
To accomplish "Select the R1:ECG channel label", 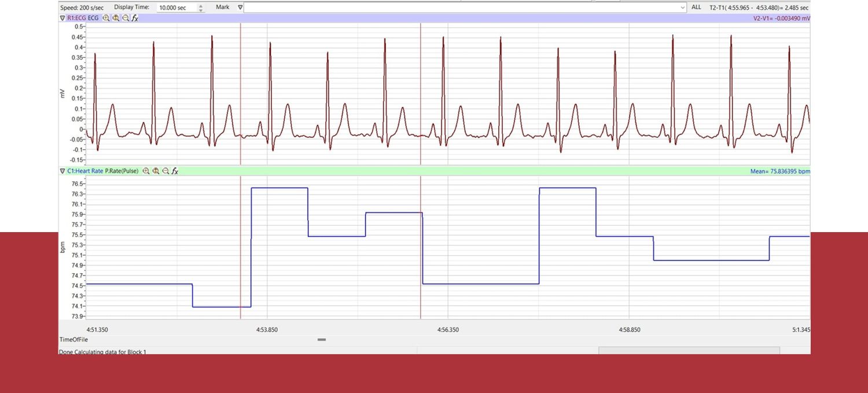I will pyautogui.click(x=78, y=18).
